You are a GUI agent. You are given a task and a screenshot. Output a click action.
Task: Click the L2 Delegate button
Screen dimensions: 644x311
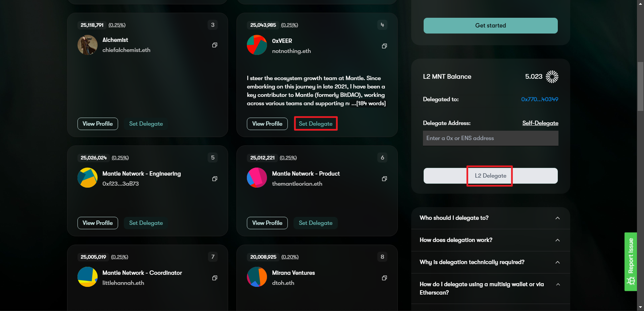tap(490, 176)
